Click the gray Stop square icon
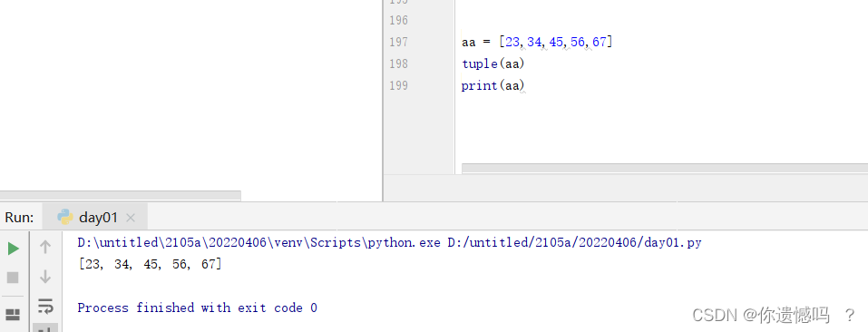The image size is (868, 332). pyautogui.click(x=13, y=278)
